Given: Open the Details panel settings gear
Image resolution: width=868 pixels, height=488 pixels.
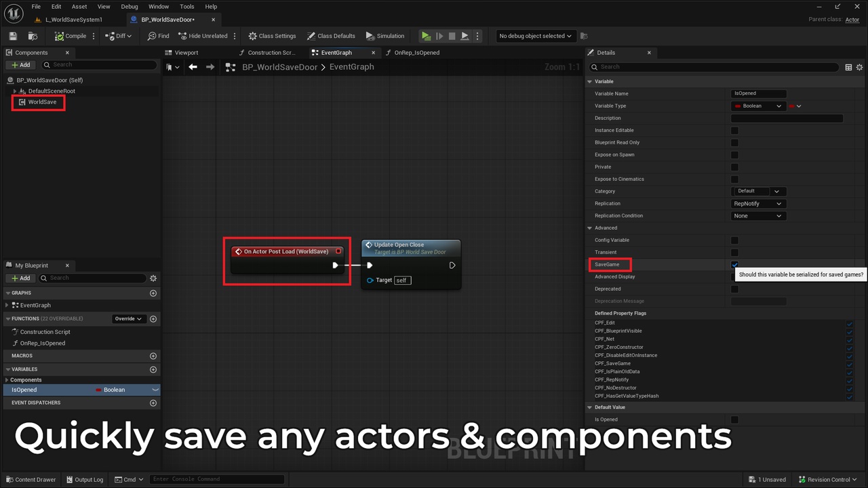Looking at the screenshot, I should (x=860, y=67).
